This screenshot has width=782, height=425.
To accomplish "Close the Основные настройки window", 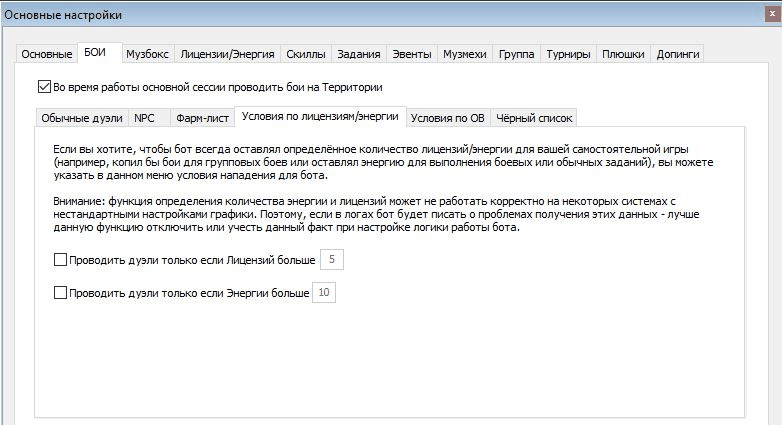I will point(773,14).
